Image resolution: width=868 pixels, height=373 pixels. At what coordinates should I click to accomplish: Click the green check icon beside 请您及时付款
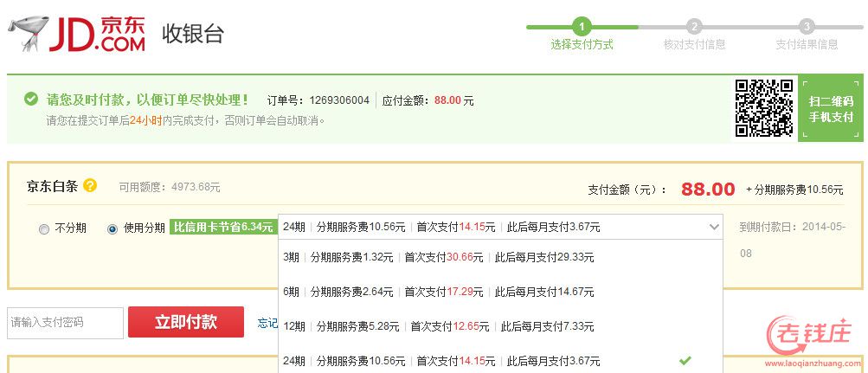[31, 100]
